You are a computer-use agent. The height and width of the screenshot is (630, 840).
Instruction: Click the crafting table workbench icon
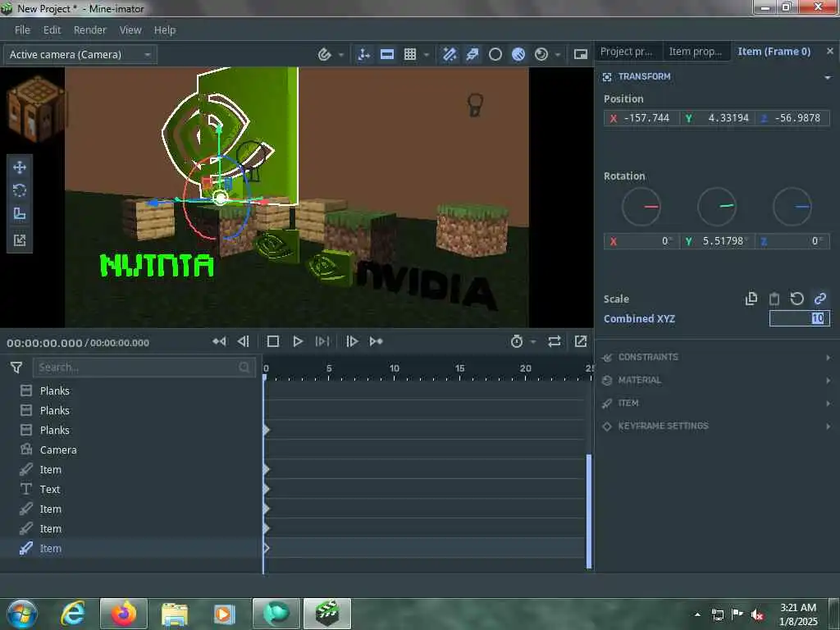click(x=36, y=110)
